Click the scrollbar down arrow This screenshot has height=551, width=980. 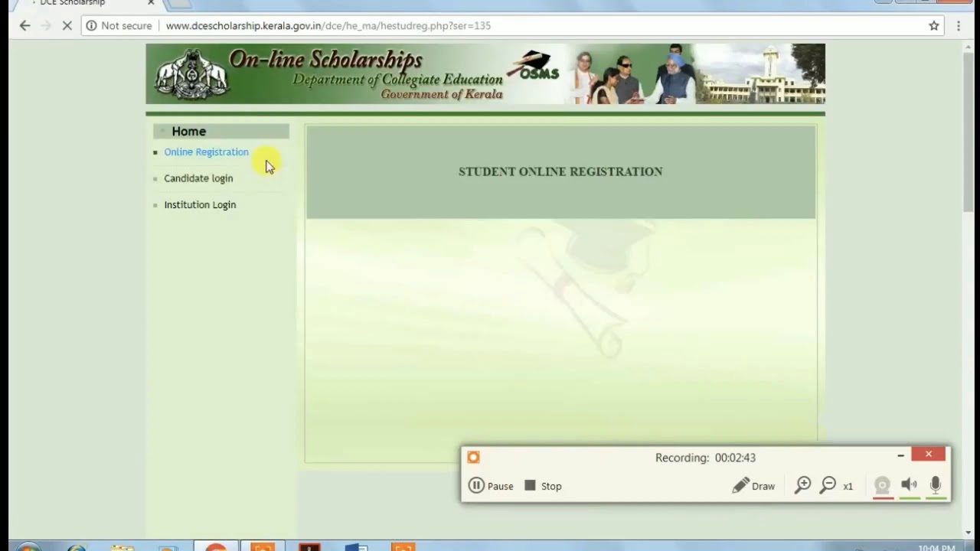pyautogui.click(x=969, y=533)
